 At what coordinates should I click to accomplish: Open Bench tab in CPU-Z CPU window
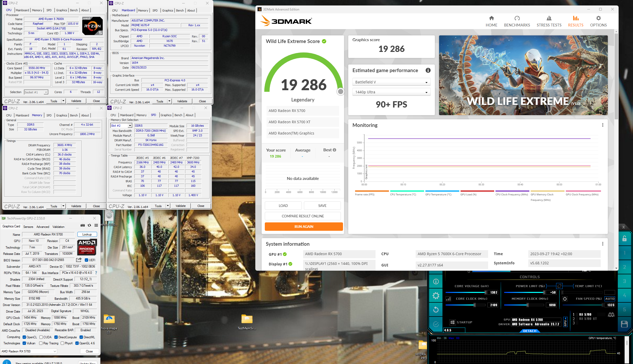tap(74, 10)
